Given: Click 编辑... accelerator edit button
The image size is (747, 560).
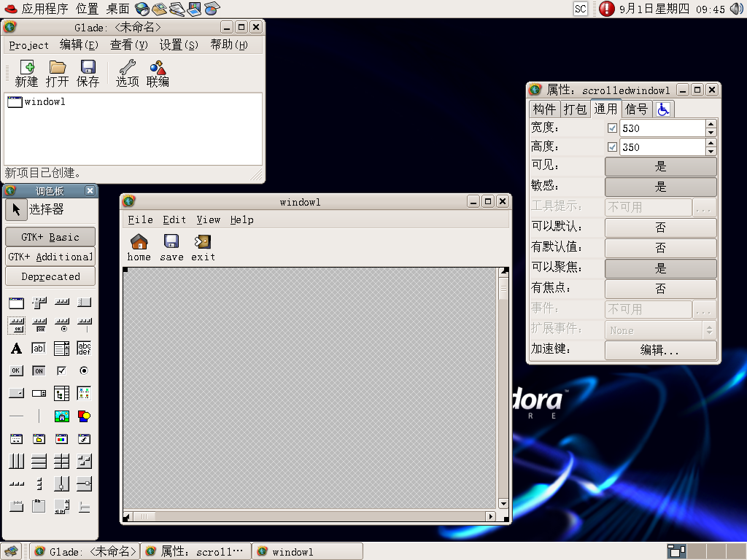Looking at the screenshot, I should [661, 351].
